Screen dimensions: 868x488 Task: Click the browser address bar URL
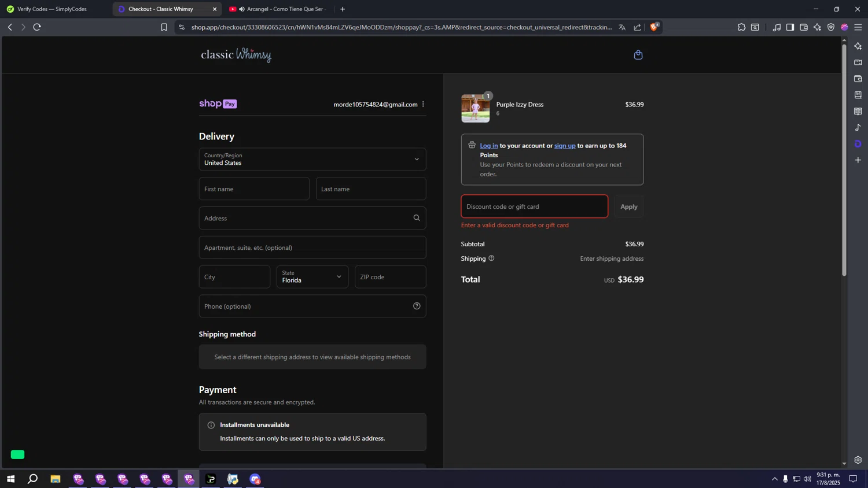pos(402,27)
